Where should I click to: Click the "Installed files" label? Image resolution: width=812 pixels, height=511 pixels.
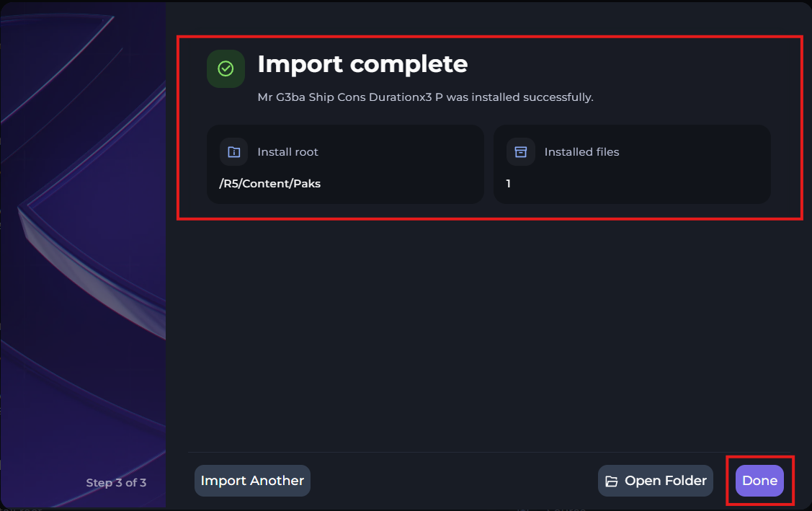point(581,152)
